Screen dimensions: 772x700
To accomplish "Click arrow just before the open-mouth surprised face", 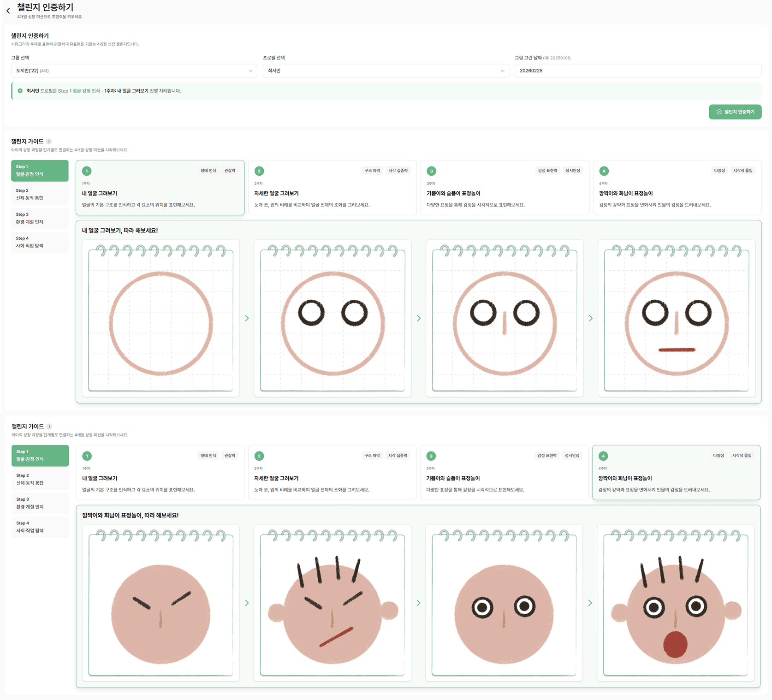I will pyautogui.click(x=590, y=603).
